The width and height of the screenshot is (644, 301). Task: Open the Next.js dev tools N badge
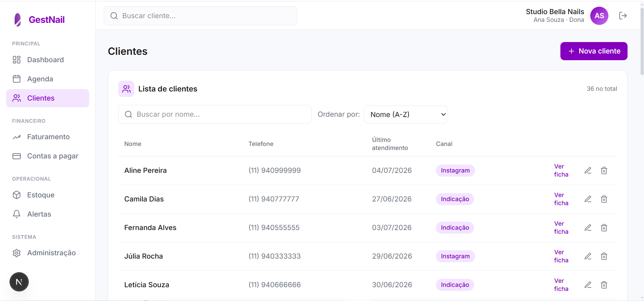coord(19,282)
